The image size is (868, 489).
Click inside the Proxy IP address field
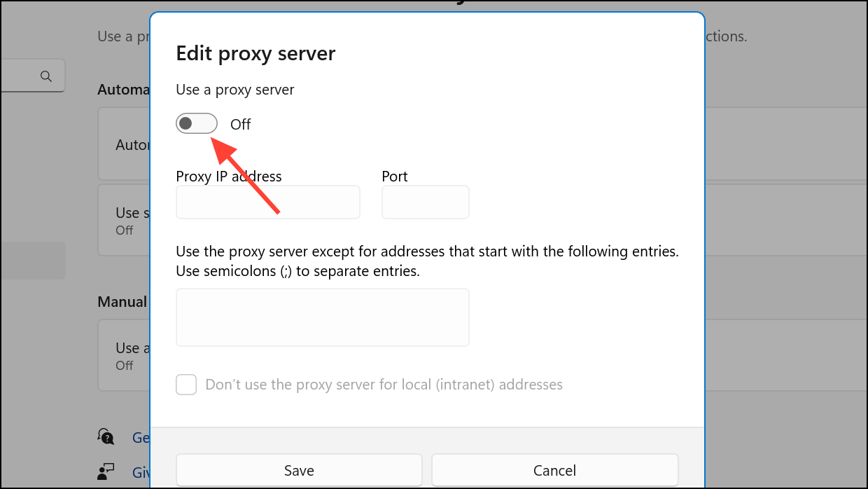pyautogui.click(x=267, y=202)
